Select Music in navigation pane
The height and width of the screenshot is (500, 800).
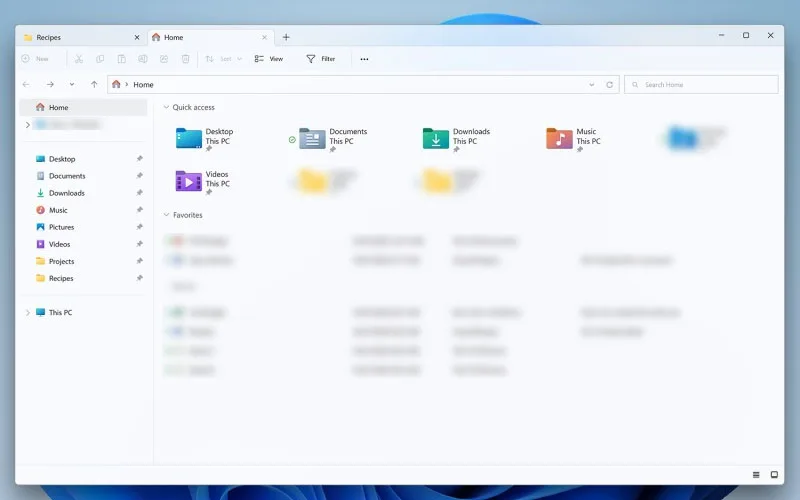pyautogui.click(x=84, y=210)
